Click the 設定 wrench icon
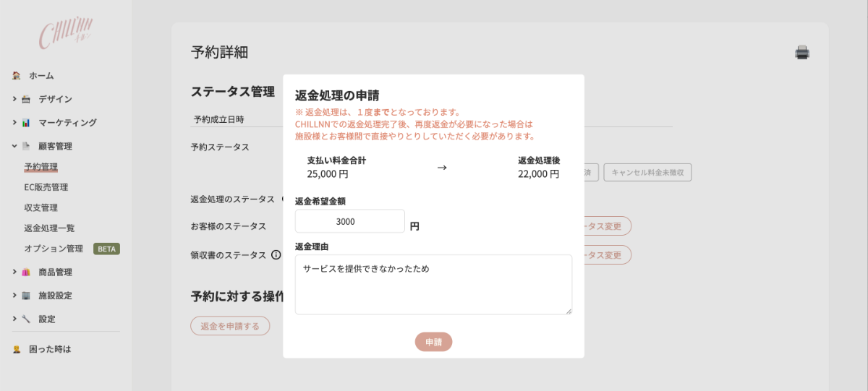Image resolution: width=868 pixels, height=391 pixels. pyautogui.click(x=26, y=319)
